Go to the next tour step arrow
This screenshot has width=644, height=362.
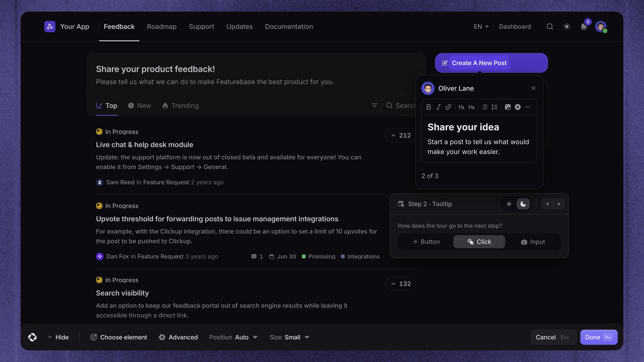pos(559,204)
